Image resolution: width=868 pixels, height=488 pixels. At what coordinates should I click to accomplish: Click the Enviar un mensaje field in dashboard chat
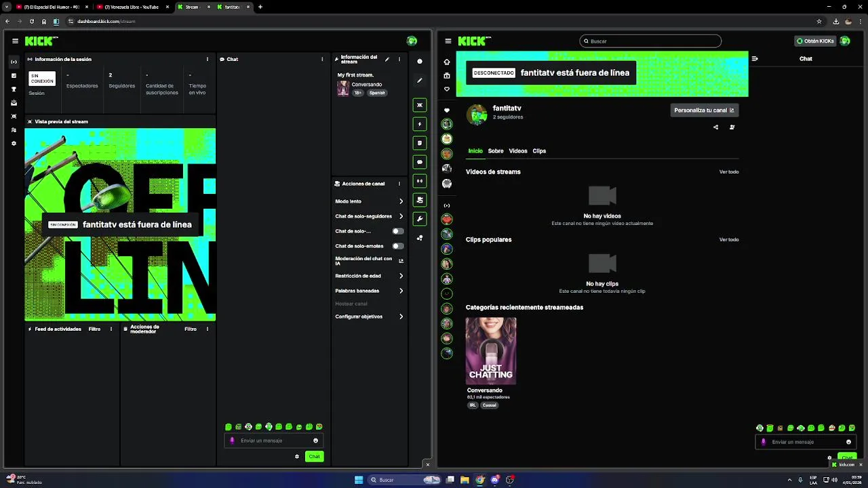274,441
